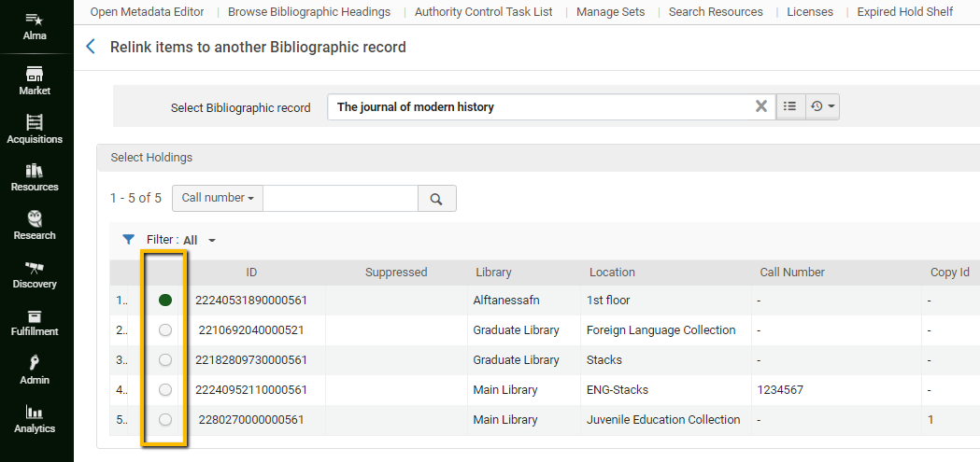Select radio button for Juvenile Education Collection

(x=165, y=420)
